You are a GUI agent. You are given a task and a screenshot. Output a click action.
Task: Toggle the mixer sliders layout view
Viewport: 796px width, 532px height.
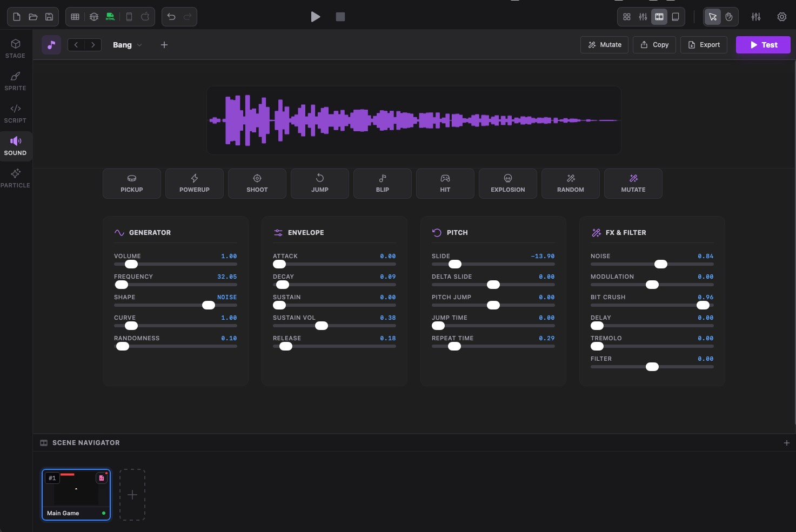point(643,17)
